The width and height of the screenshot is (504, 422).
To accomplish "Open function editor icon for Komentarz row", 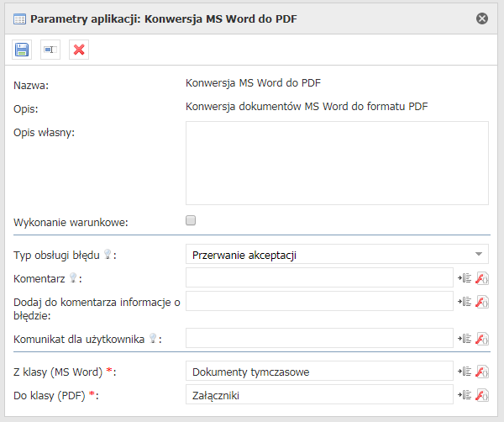I will (482, 278).
